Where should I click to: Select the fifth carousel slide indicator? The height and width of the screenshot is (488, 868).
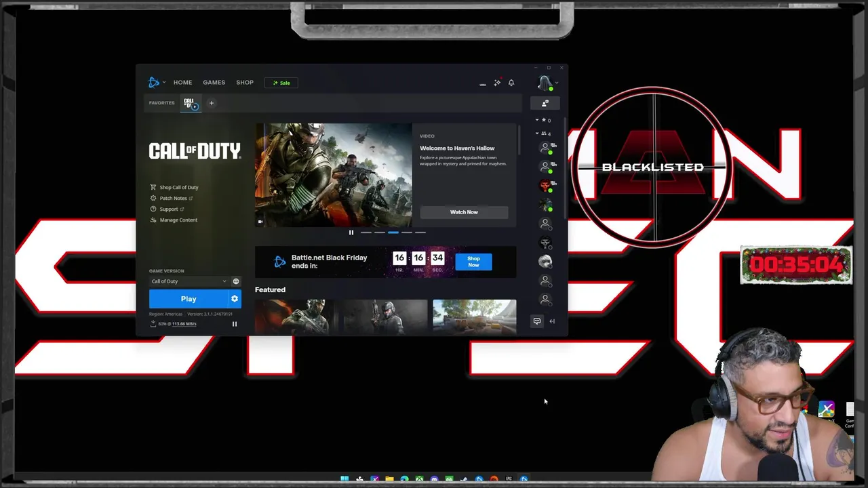coord(420,232)
